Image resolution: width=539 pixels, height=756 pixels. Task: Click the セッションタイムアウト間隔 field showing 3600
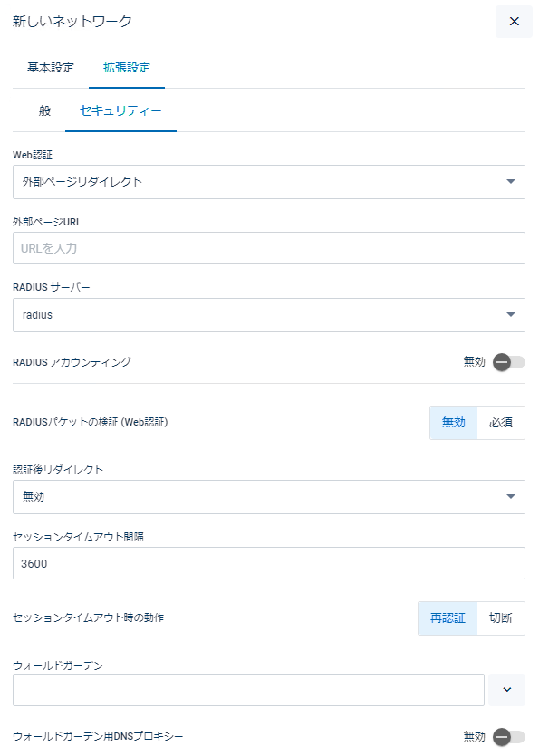click(x=269, y=563)
